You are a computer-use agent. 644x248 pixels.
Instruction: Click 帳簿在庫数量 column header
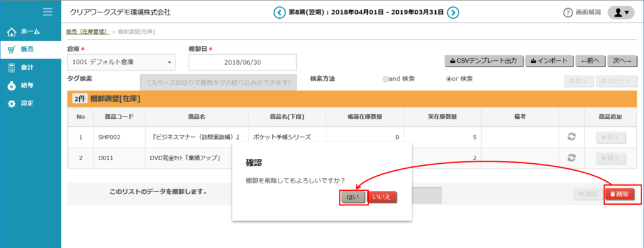[x=365, y=117]
